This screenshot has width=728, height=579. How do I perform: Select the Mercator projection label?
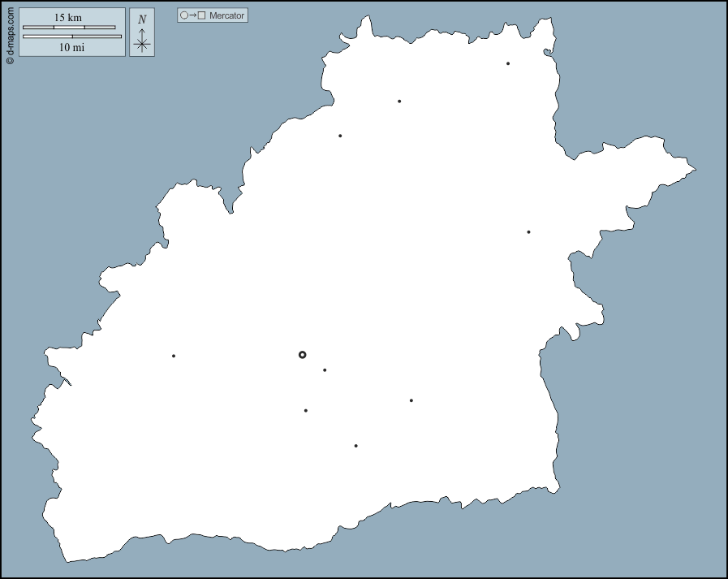point(226,15)
